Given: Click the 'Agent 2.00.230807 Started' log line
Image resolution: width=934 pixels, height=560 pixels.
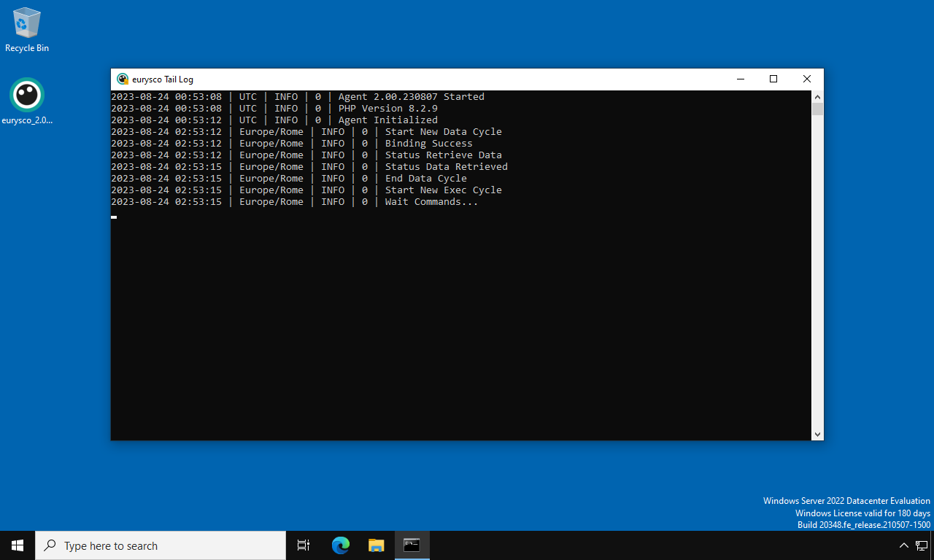Looking at the screenshot, I should coord(298,96).
